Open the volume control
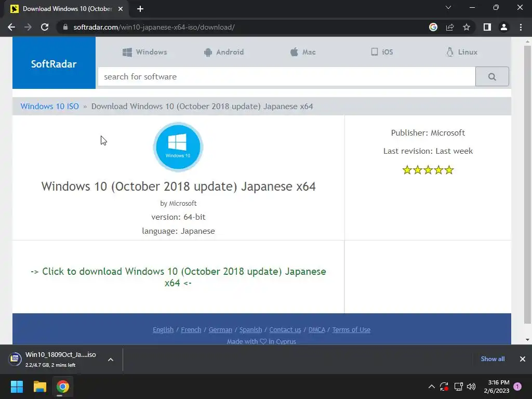This screenshot has width=532, height=399. pyautogui.click(x=471, y=387)
